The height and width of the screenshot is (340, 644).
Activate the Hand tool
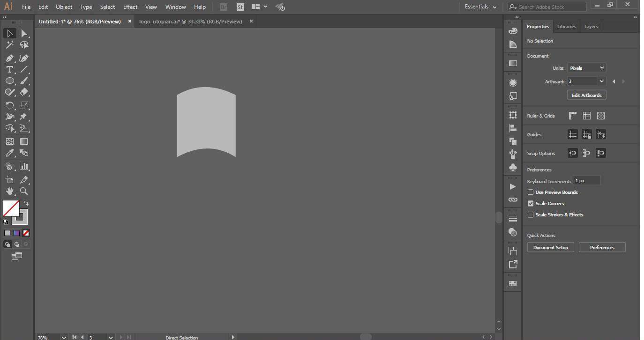[x=9, y=191]
